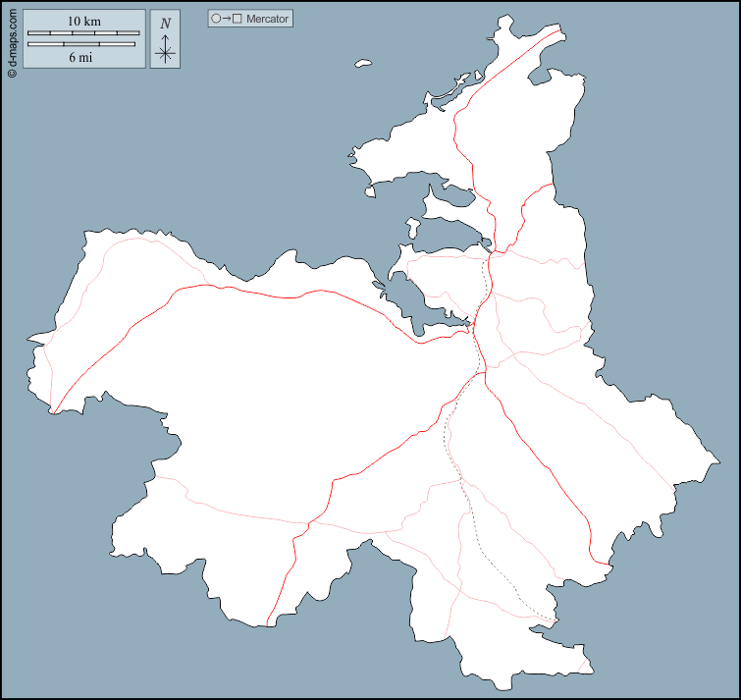Image resolution: width=741 pixels, height=700 pixels.
Task: Click the kilometer scale bar
Action: click(x=83, y=33)
